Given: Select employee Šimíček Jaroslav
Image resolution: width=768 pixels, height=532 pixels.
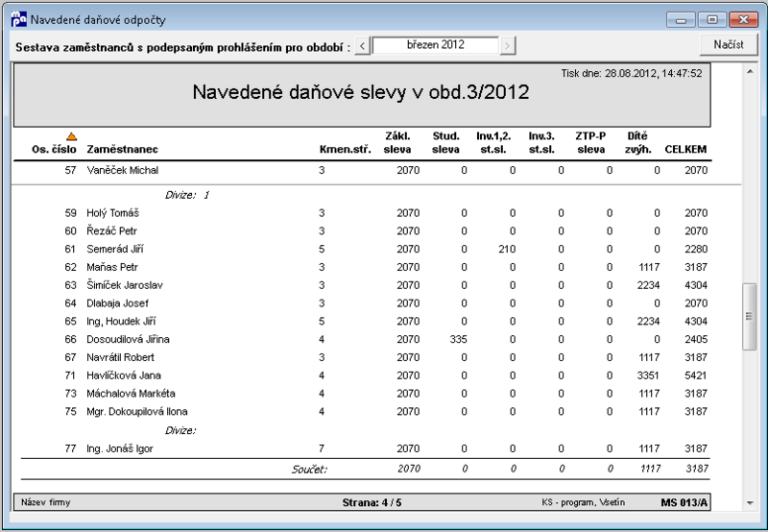Looking at the screenshot, I should tap(125, 285).
